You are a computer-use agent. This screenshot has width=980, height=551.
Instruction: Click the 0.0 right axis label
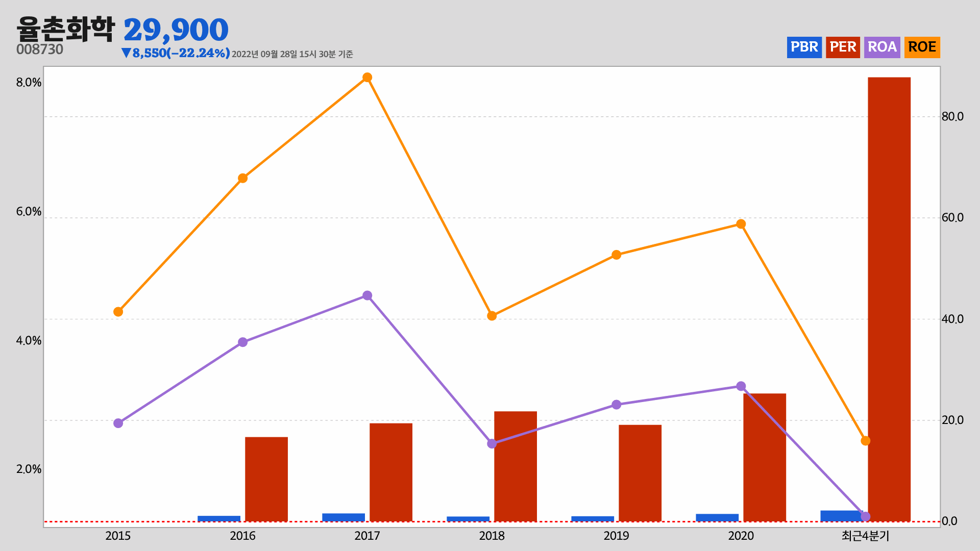click(949, 521)
